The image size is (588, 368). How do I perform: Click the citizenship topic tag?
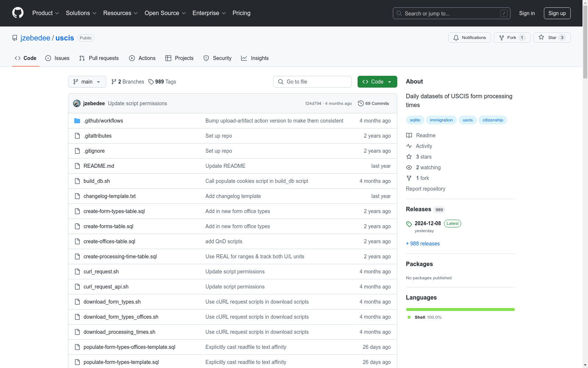(493, 120)
